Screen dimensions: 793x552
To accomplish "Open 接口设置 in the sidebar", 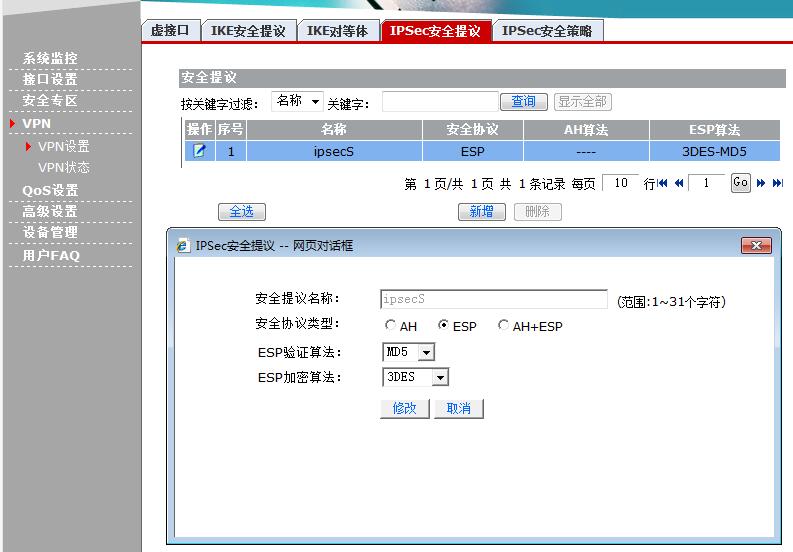I will coord(50,79).
